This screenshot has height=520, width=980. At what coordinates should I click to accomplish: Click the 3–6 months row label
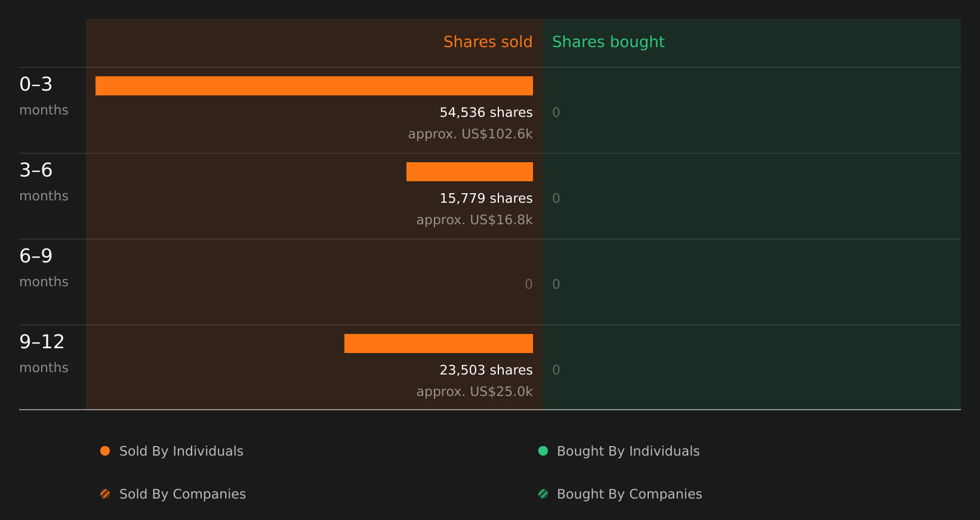click(44, 182)
